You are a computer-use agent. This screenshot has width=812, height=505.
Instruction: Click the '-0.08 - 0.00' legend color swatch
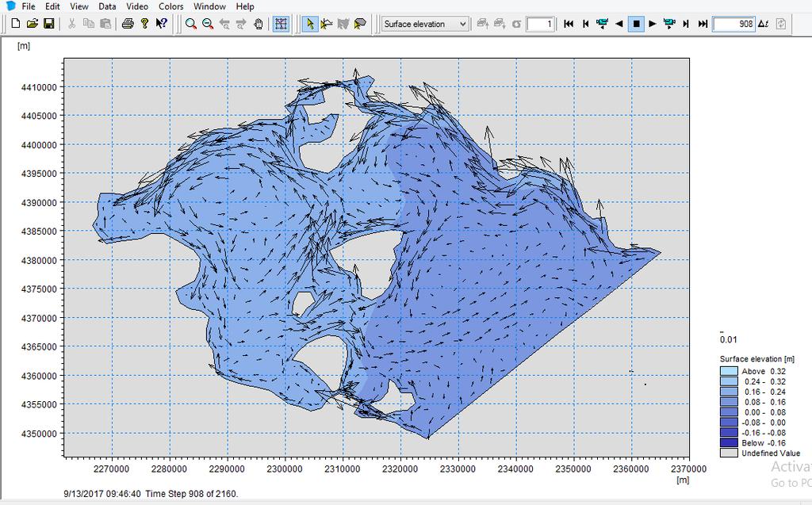pos(729,422)
